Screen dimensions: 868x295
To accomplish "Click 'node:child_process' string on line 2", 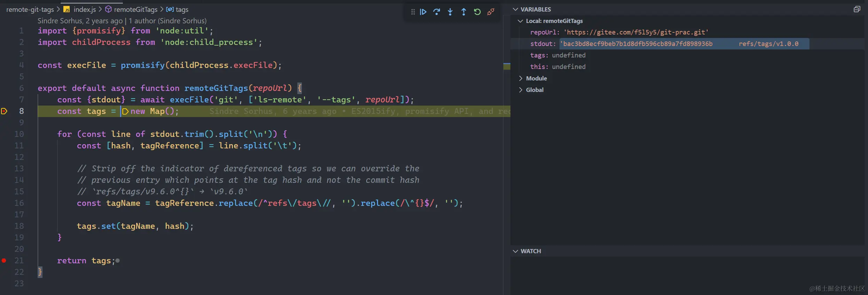I will click(209, 42).
